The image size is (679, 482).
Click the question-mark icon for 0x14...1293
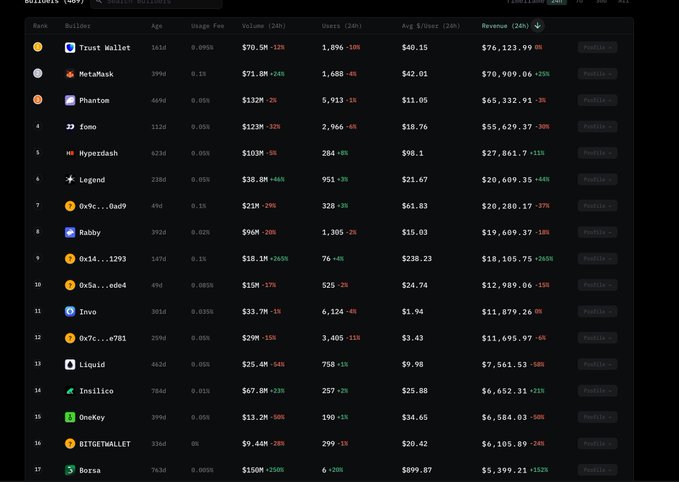coord(70,259)
